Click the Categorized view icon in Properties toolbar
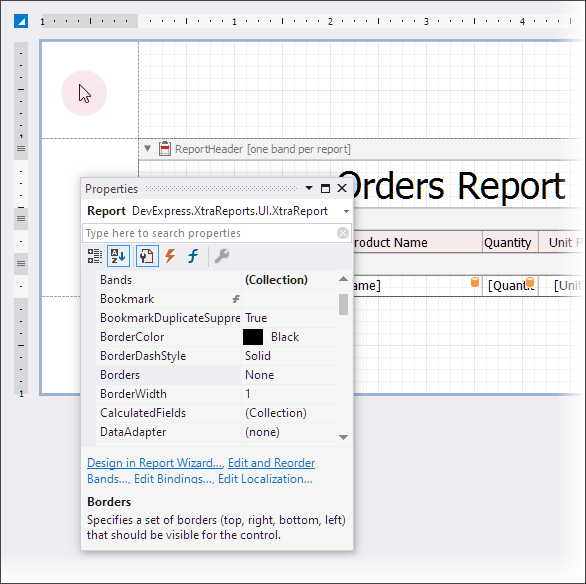The image size is (586, 584). pos(95,256)
